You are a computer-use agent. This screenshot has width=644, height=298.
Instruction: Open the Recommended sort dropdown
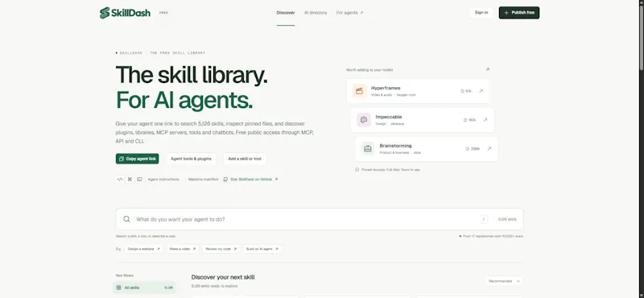pos(505,281)
